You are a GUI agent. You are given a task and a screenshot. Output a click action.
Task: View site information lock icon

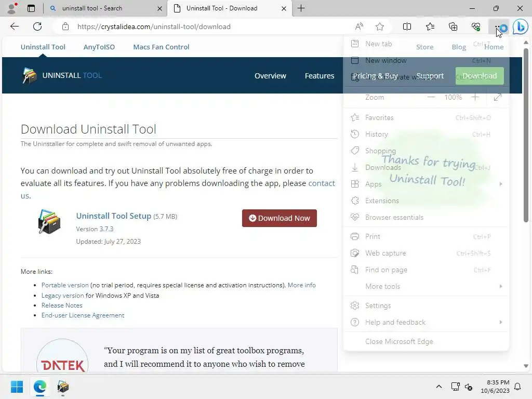pos(65,26)
